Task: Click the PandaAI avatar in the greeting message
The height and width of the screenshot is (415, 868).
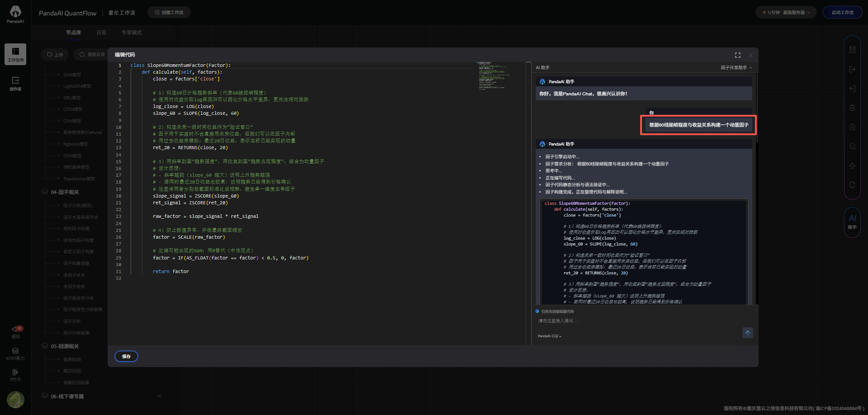Action: (x=542, y=82)
